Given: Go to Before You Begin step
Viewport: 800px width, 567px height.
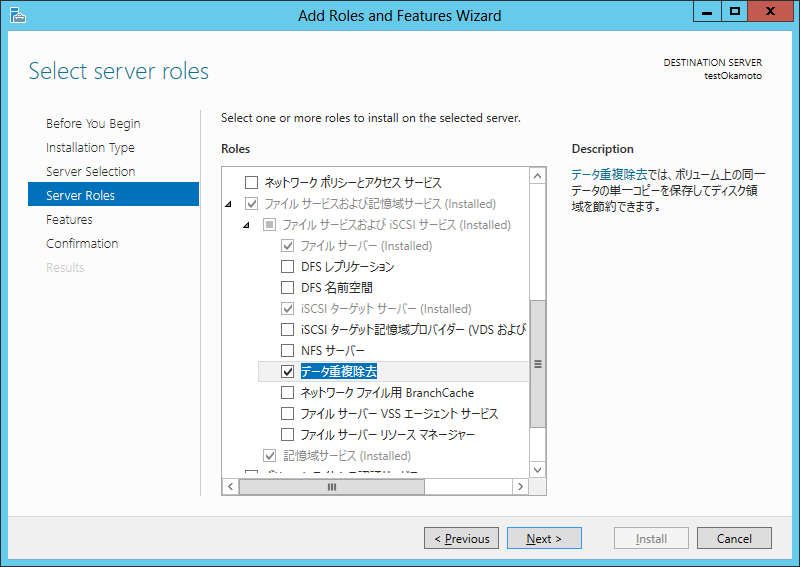Looking at the screenshot, I should tap(93, 124).
